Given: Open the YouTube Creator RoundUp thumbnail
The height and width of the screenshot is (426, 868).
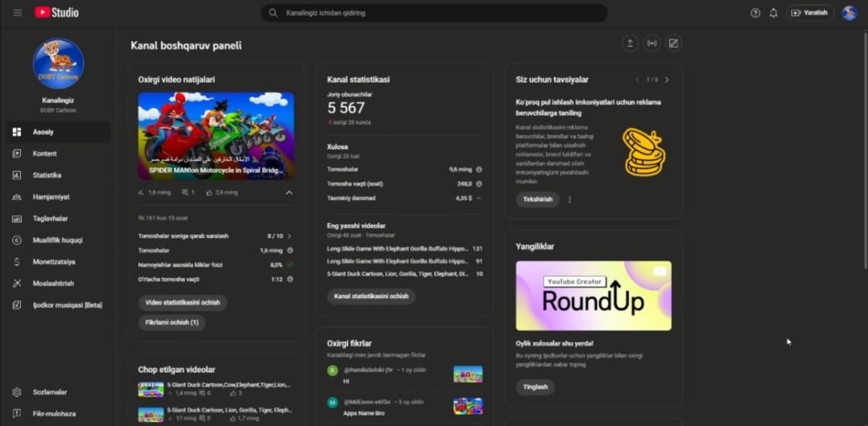Looking at the screenshot, I should click(x=594, y=296).
